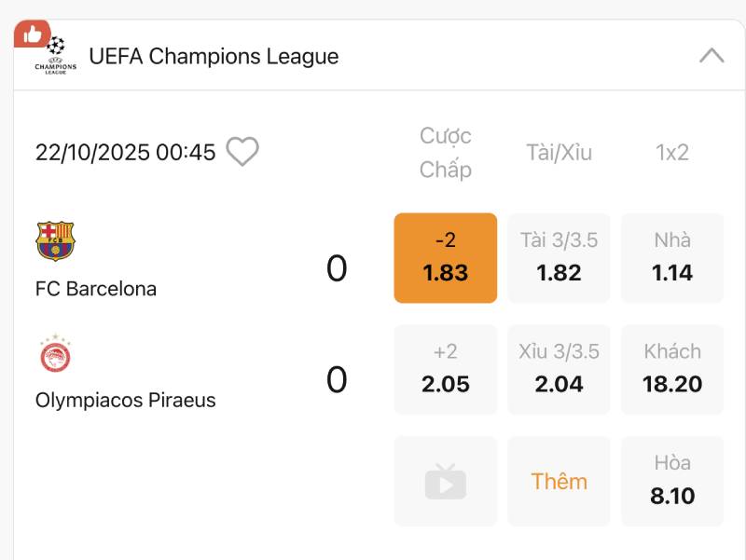Click the UEFA Champions League title
Viewport: 746px width, 560px height.
[214, 57]
